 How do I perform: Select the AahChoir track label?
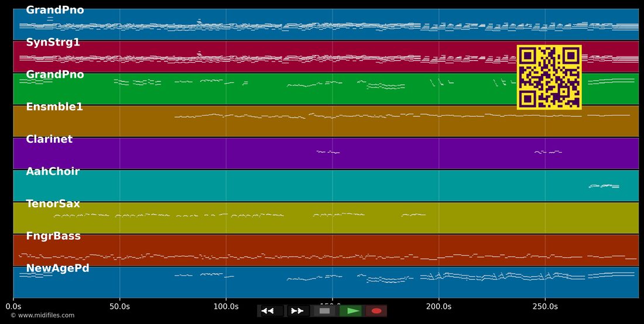click(53, 171)
